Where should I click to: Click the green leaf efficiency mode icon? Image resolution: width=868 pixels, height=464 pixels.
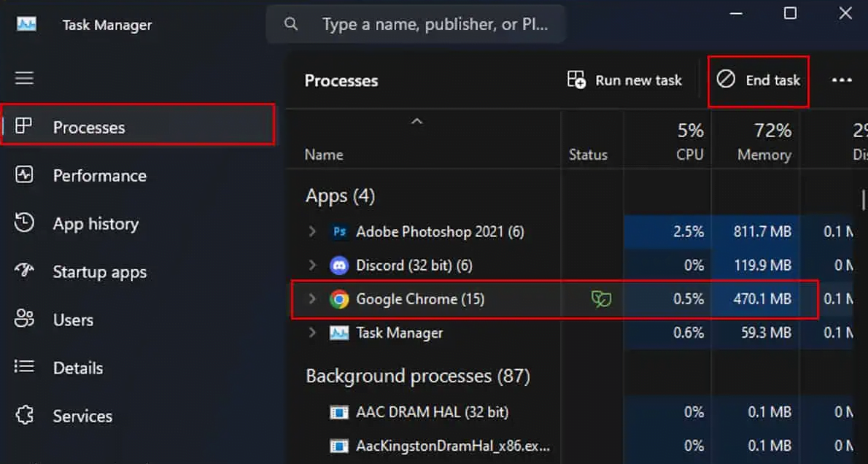point(601,300)
